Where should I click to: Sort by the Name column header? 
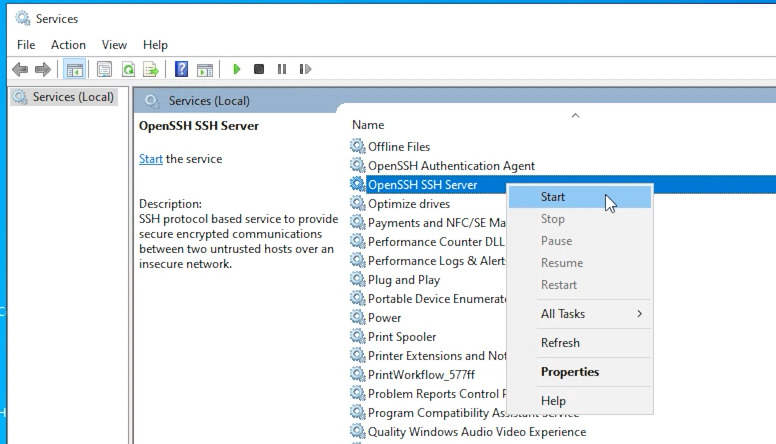(368, 125)
